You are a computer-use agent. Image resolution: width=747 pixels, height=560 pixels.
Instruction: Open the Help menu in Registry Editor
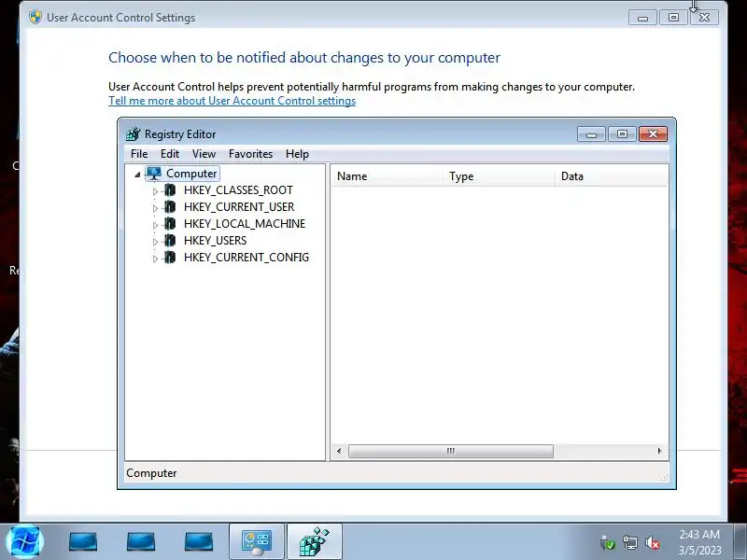[297, 154]
